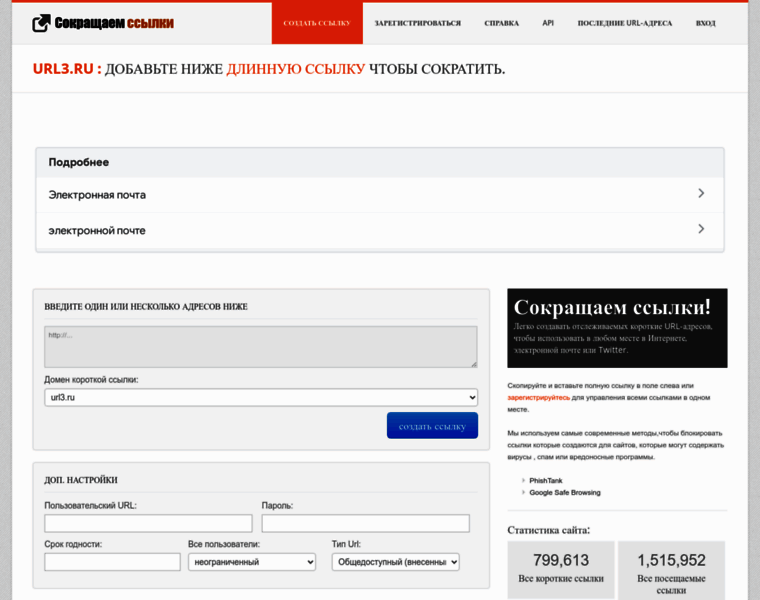Click the Сокращаем ссылки site title text
This screenshot has height=600, width=760.
pos(114,23)
